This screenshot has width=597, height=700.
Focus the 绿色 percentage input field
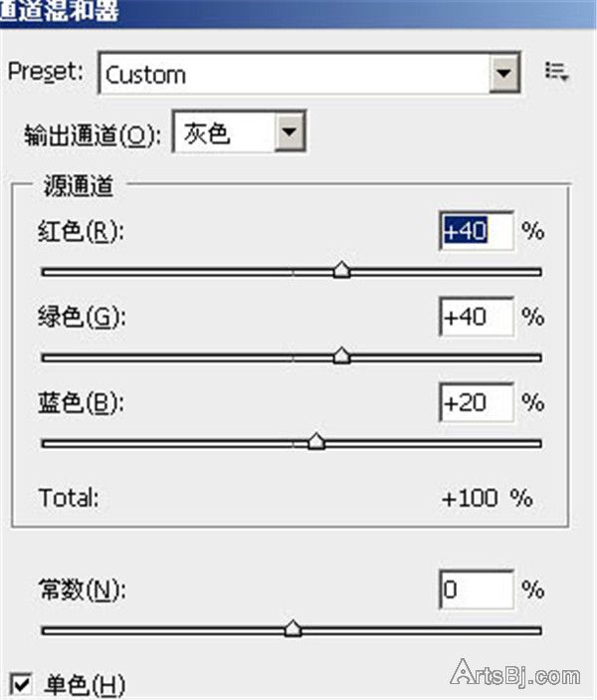476,318
